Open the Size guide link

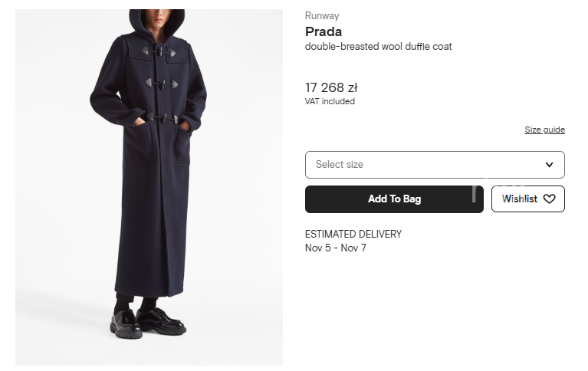tap(544, 130)
